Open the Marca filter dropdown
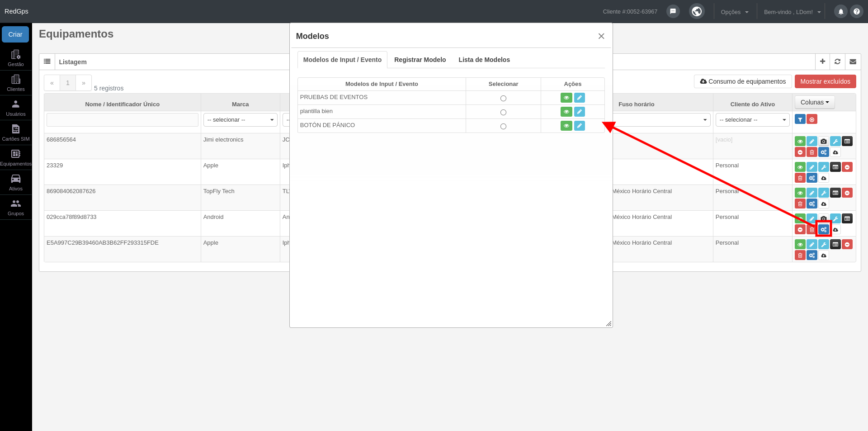The height and width of the screenshot is (431, 868). pyautogui.click(x=240, y=120)
